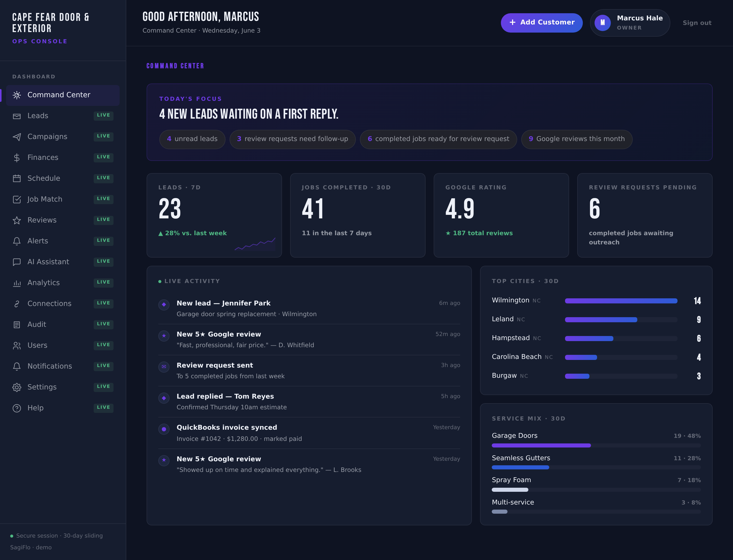Viewport: 733px width, 560px height.
Task: Click the Spray Foam "7 · 18%" value
Action: [689, 480]
